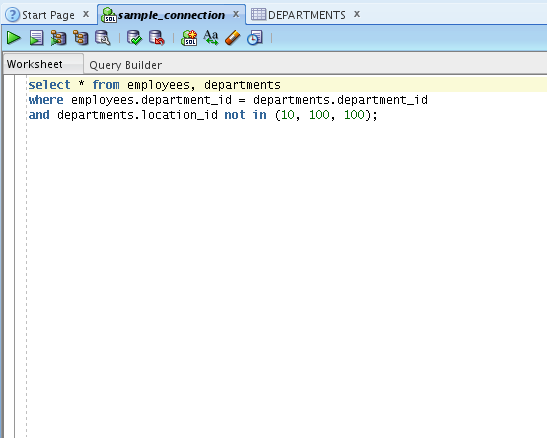Viewport: 547px width, 438px height.
Task: Close the Start Page tab
Action: pyautogui.click(x=86, y=14)
